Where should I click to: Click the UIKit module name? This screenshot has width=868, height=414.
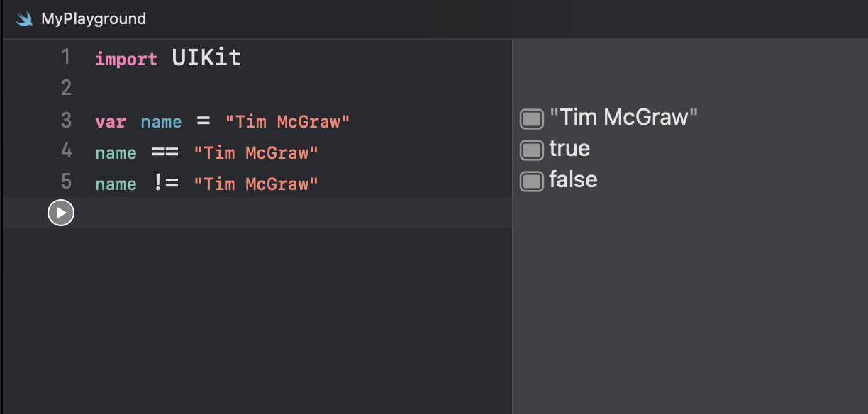206,57
